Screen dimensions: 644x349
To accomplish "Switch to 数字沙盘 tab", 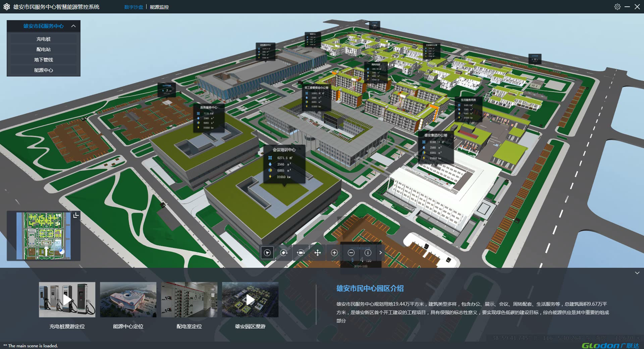I will click(133, 7).
